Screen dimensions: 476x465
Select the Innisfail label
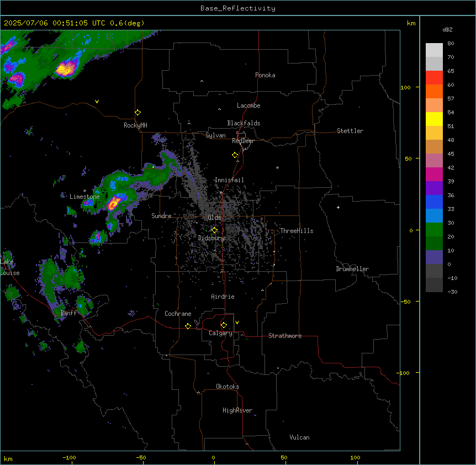[x=229, y=180]
